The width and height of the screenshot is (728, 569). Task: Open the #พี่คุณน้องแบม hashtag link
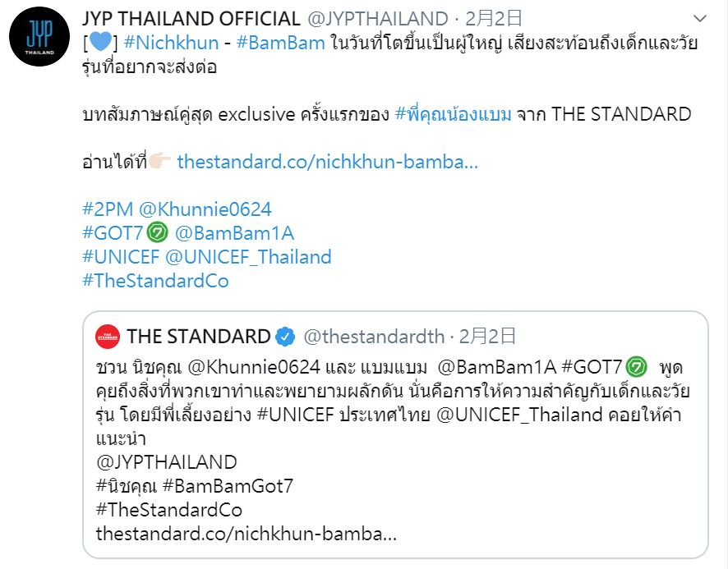tap(454, 114)
